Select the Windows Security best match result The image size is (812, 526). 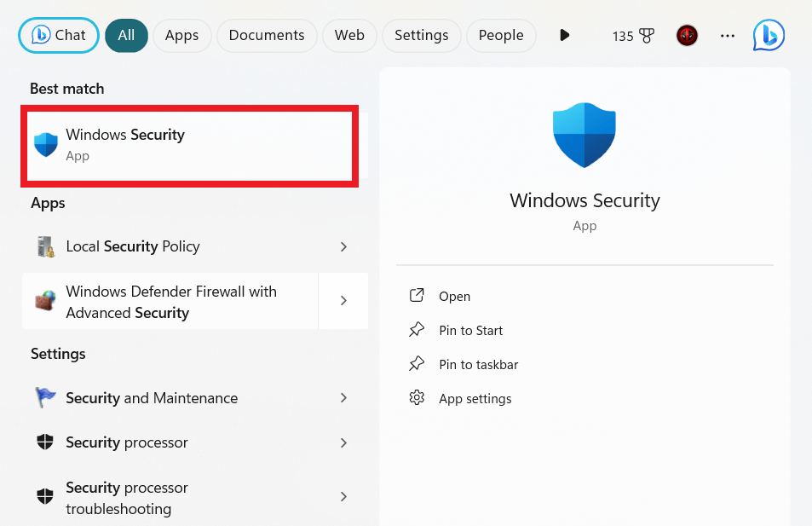[x=189, y=145]
